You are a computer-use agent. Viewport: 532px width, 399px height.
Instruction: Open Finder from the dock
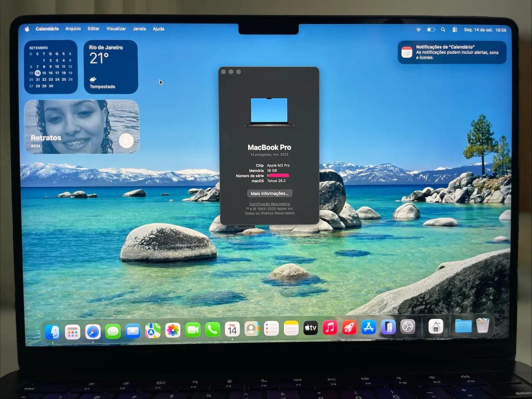coord(53,331)
